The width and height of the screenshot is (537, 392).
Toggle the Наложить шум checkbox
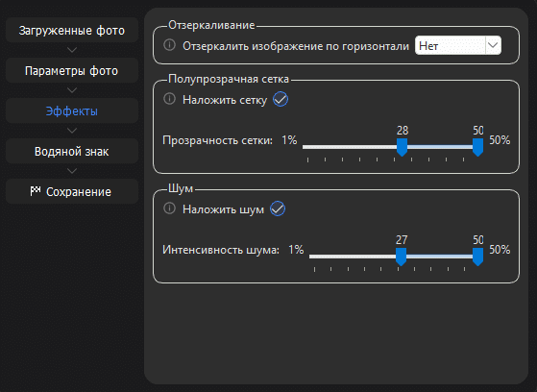(x=278, y=208)
